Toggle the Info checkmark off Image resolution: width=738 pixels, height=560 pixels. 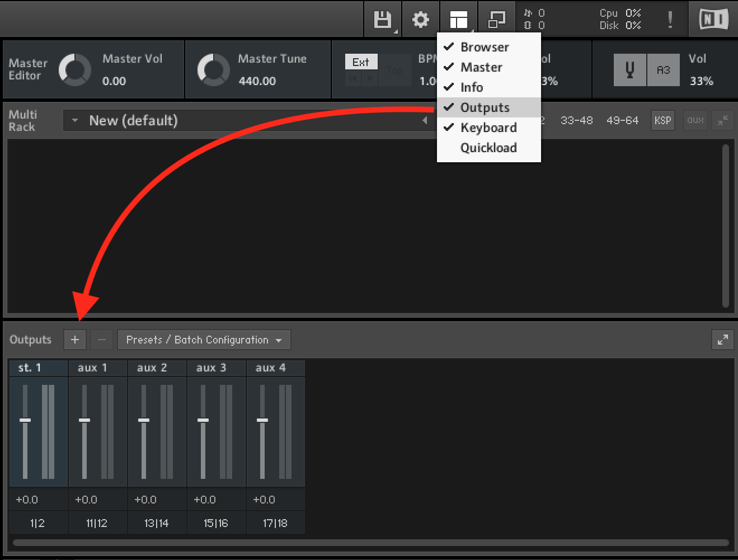[471, 87]
